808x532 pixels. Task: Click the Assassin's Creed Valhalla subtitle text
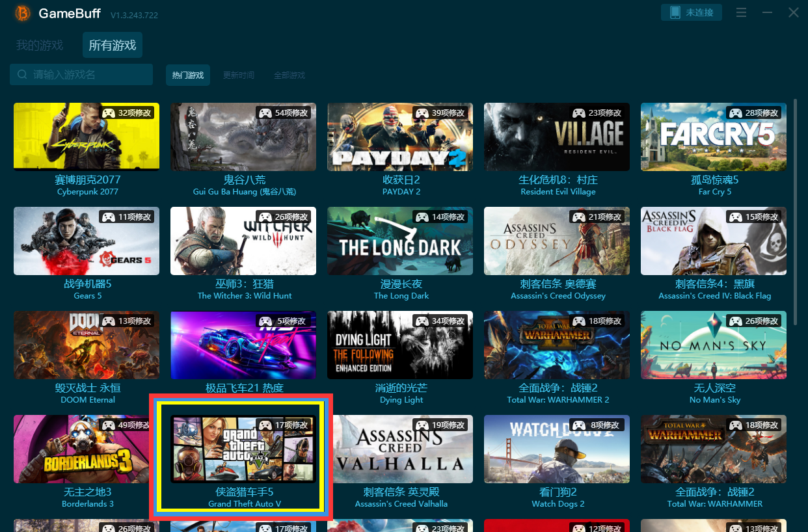[x=401, y=504]
